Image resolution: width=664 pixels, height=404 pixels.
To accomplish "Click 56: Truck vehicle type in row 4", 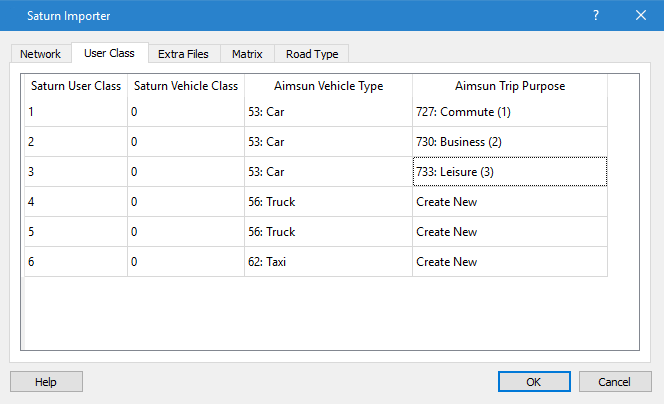I will tap(328, 202).
